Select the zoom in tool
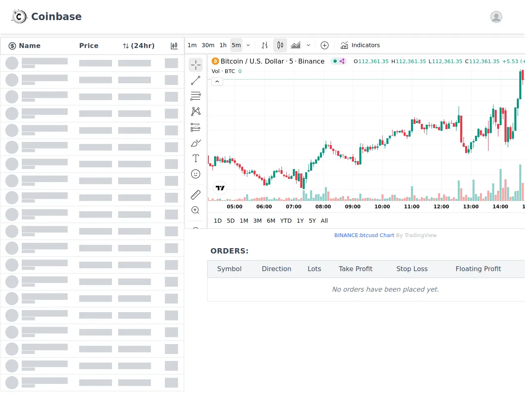Image resolution: width=525 pixels, height=420 pixels. coord(196,210)
